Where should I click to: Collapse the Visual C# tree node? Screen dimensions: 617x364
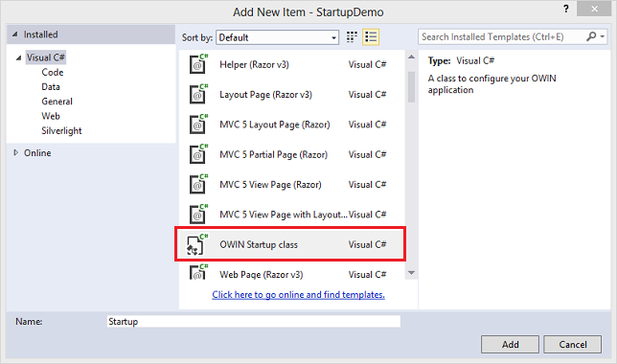tap(18, 57)
